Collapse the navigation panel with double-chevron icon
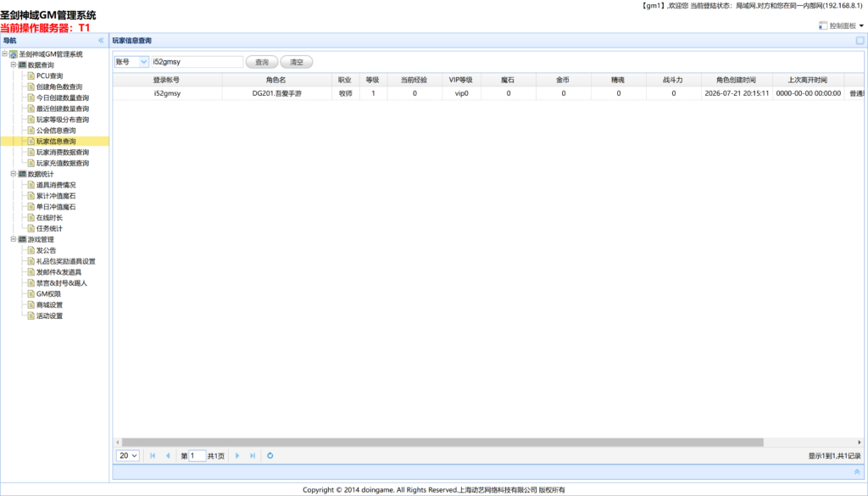868x496 pixels. [101, 41]
